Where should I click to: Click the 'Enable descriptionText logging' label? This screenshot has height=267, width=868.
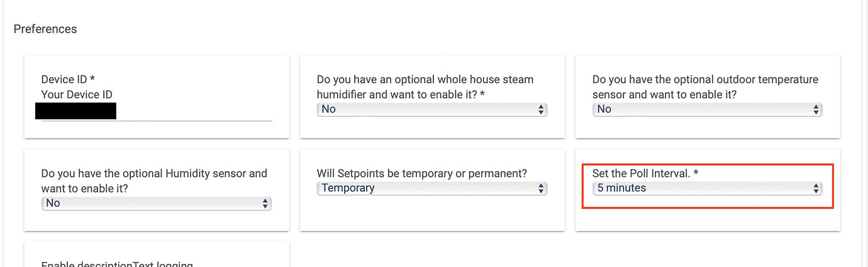coord(117,264)
